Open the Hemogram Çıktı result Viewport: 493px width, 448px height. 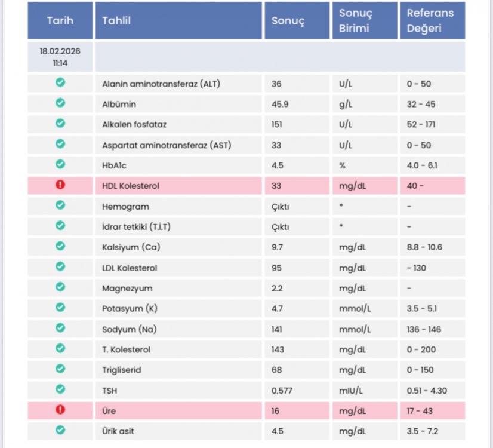tap(280, 207)
